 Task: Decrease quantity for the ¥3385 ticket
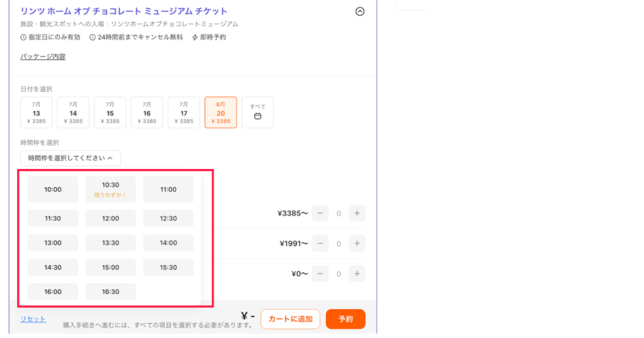click(x=320, y=214)
